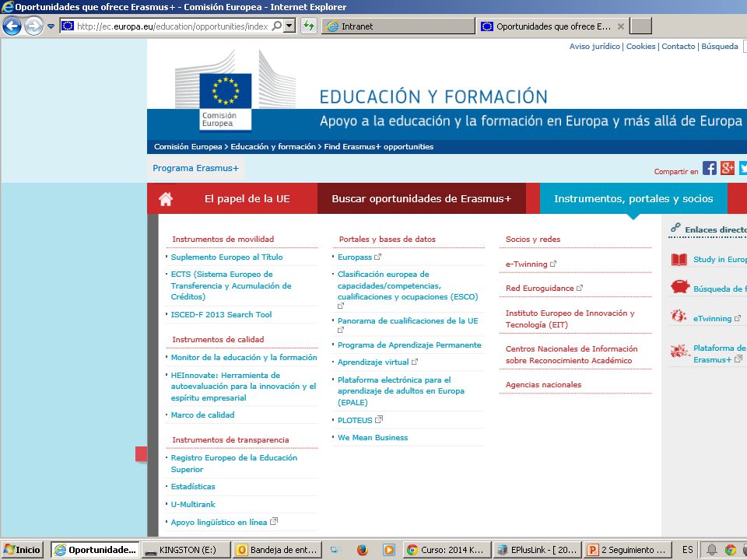Open the recent pages dropdown arrow
Viewport: 747px width, 560px height.
click(51, 26)
